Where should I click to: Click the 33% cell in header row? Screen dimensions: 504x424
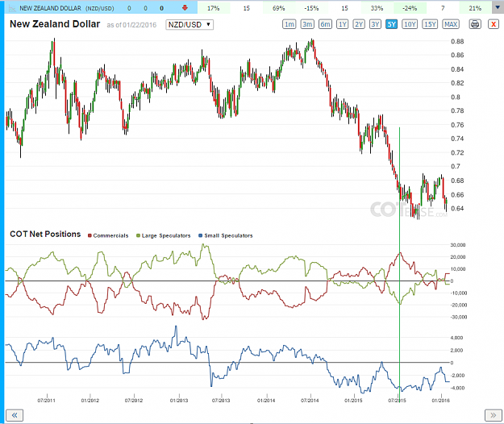pos(377,8)
